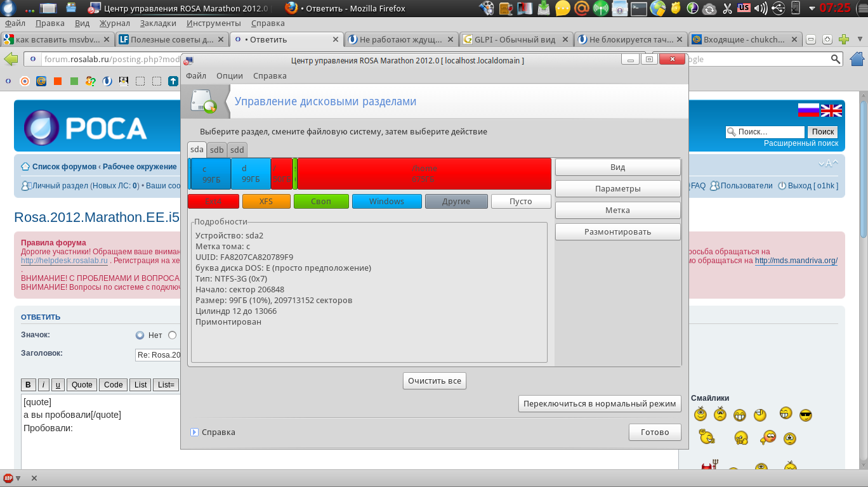868x487 pixels.
Task: Select partition c 99ГБ in disk map
Action: (x=211, y=174)
